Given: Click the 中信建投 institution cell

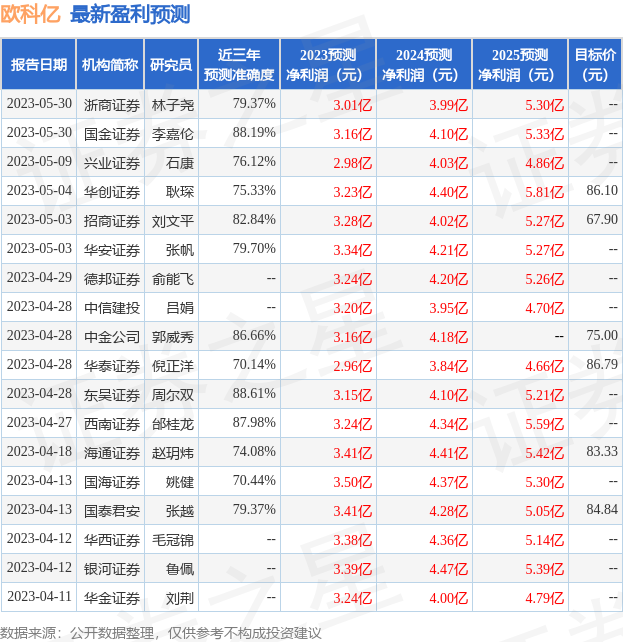Looking at the screenshot, I should tap(112, 308).
